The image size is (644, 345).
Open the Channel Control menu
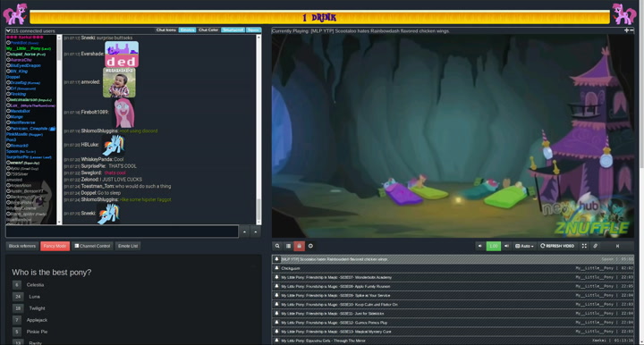(92, 246)
